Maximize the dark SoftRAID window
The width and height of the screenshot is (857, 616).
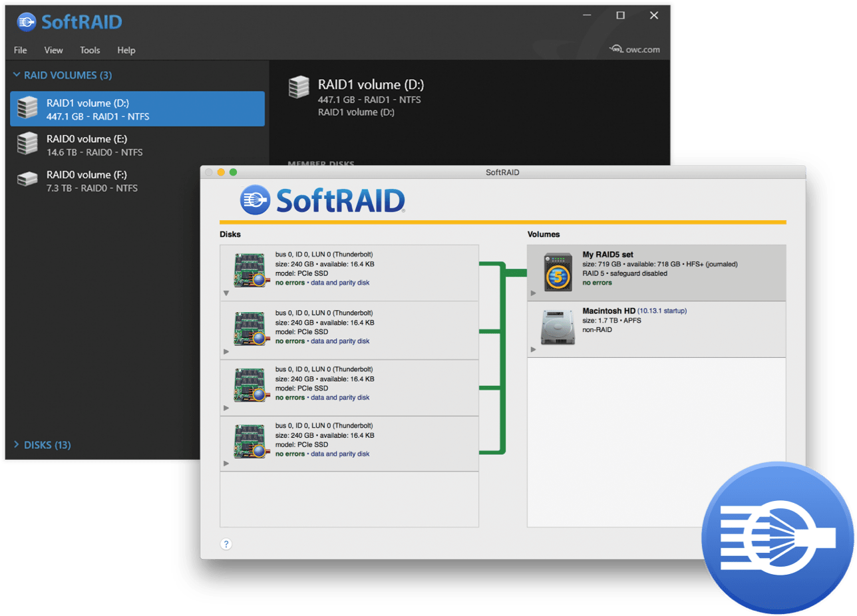pos(620,15)
